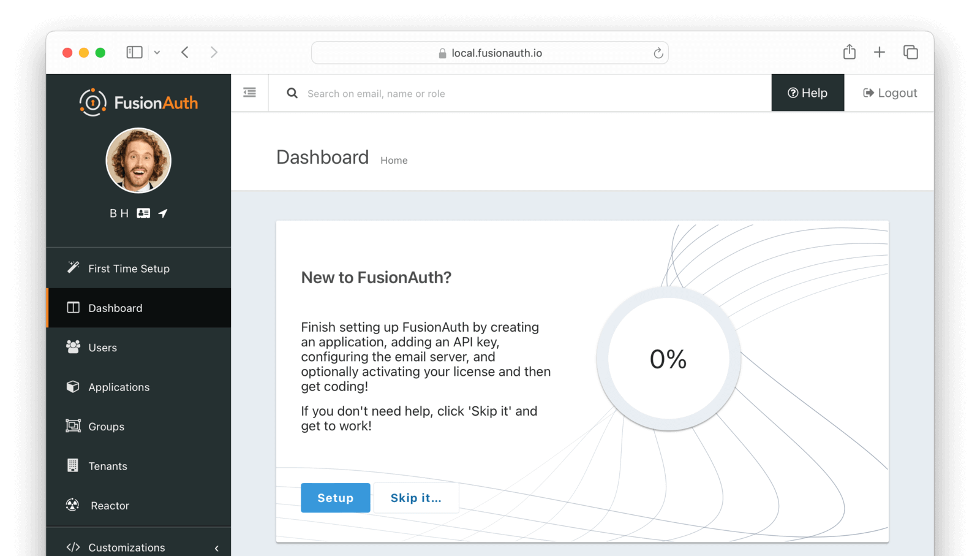980x556 pixels.
Task: Show tab overview icon in Safari
Action: (911, 53)
